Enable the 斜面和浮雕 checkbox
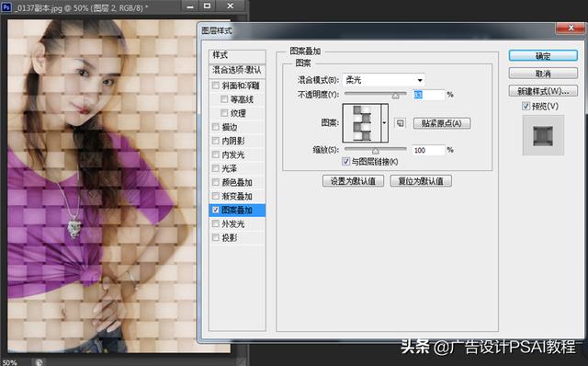The width and height of the screenshot is (588, 366). 216,86
